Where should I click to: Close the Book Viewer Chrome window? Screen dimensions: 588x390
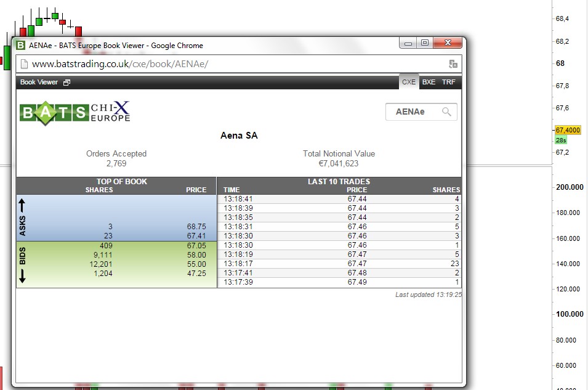click(448, 43)
